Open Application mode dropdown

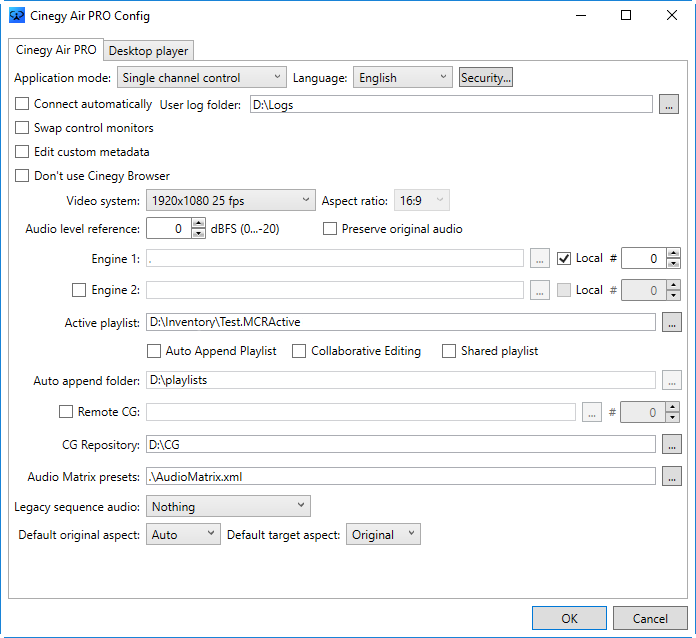tap(202, 78)
